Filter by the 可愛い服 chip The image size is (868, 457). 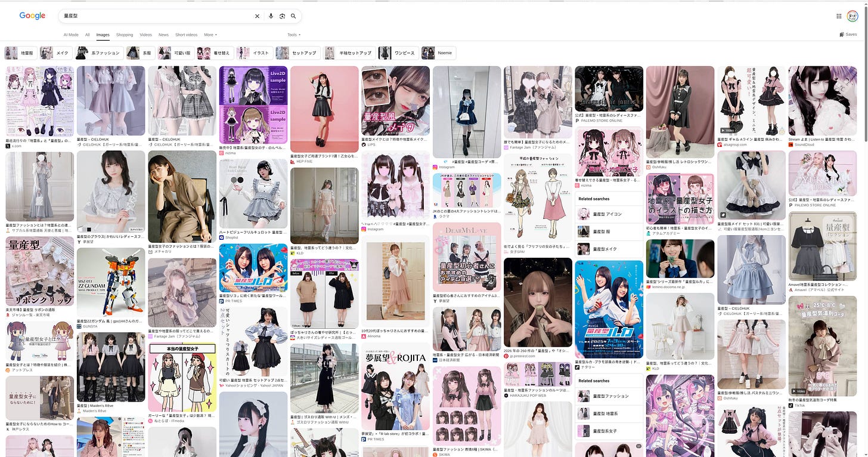point(175,53)
